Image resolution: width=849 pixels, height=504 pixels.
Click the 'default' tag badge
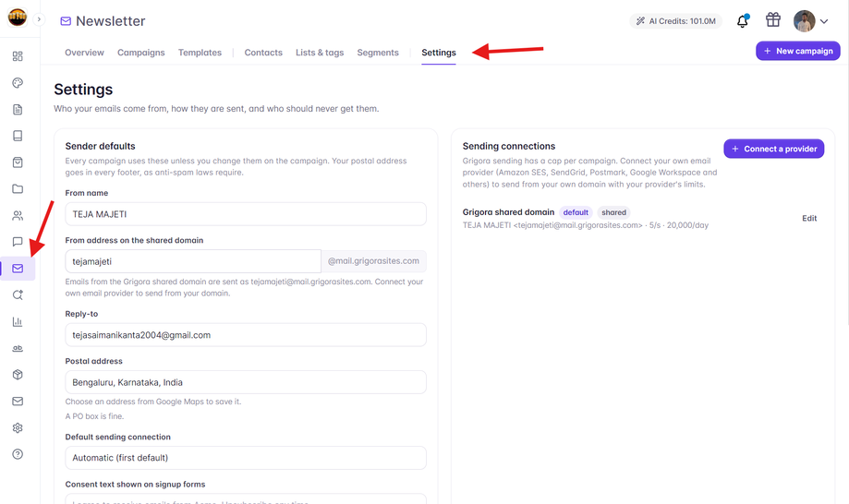point(576,212)
